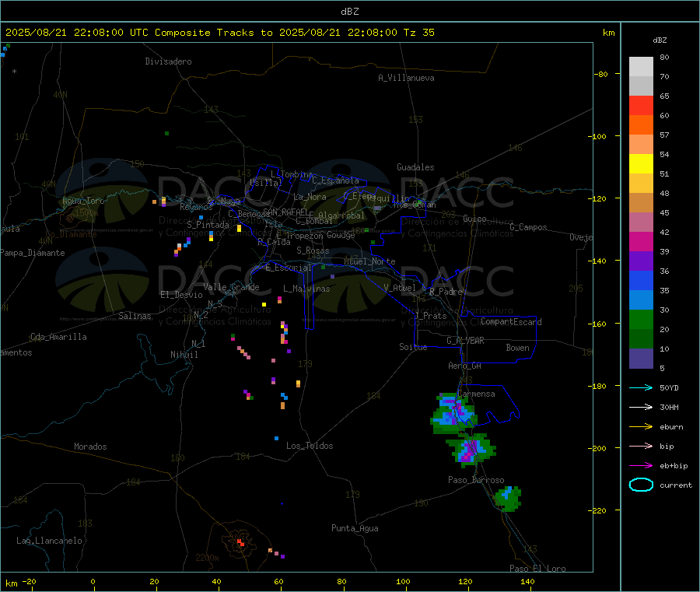The width and height of the screenshot is (700, 592).
Task: Pick the green swatch between 30 and 20
Action: coord(641,320)
